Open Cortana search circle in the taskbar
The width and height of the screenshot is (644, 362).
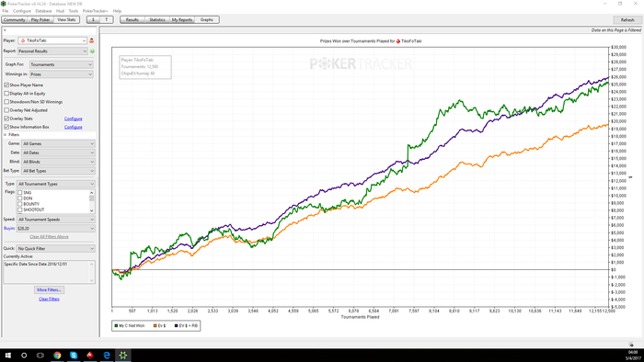pos(24,356)
